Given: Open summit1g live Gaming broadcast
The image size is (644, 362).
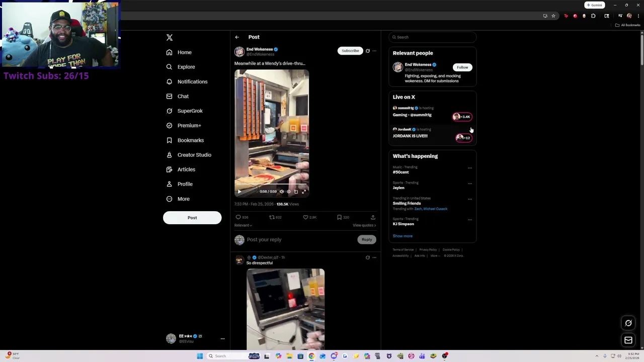Looking at the screenshot, I should [x=432, y=113].
